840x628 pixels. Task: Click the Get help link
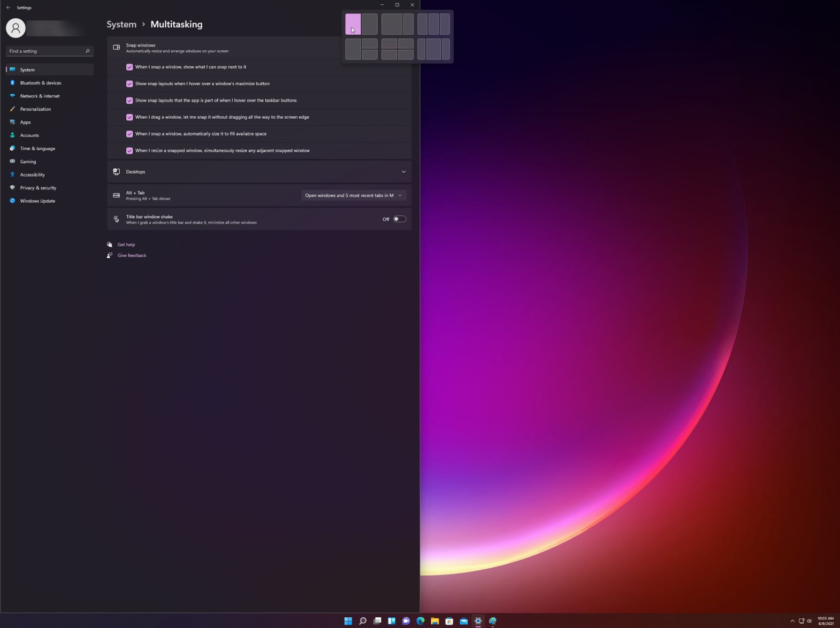coord(126,244)
